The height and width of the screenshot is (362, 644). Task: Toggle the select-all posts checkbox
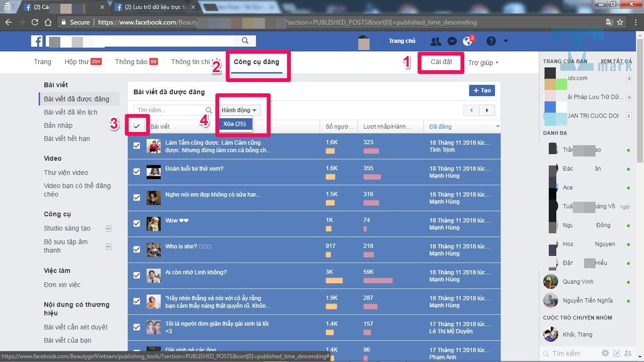[x=137, y=126]
